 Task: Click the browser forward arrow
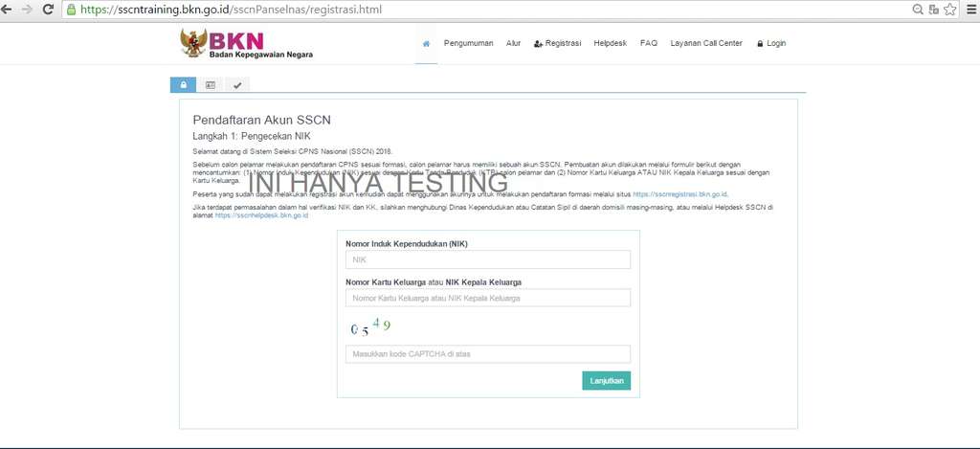[27, 10]
